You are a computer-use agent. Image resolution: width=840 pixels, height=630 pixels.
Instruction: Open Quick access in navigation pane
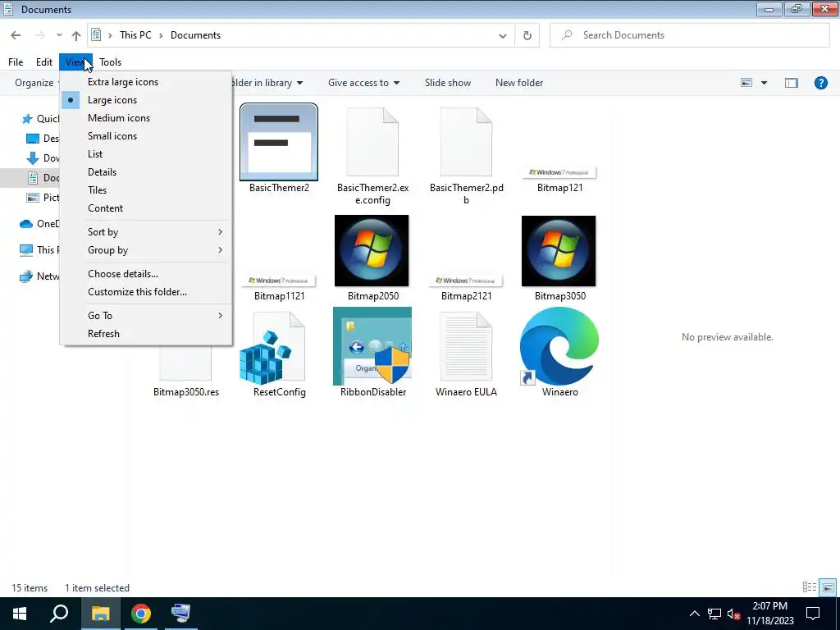pyautogui.click(x=40, y=119)
